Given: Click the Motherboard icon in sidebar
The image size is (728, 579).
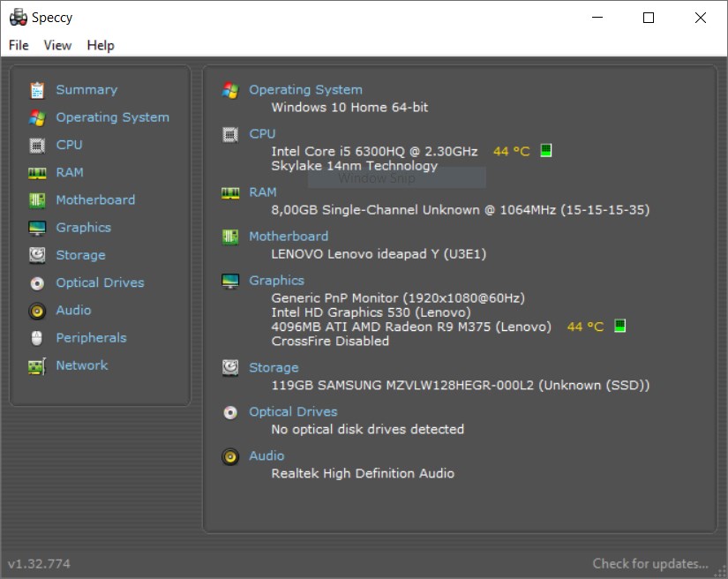Looking at the screenshot, I should [x=37, y=200].
